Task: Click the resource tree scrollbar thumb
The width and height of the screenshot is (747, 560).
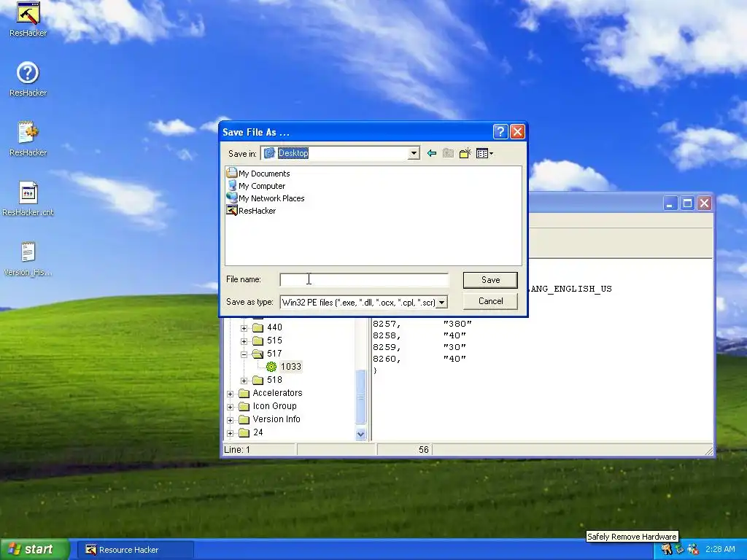Action: point(360,396)
